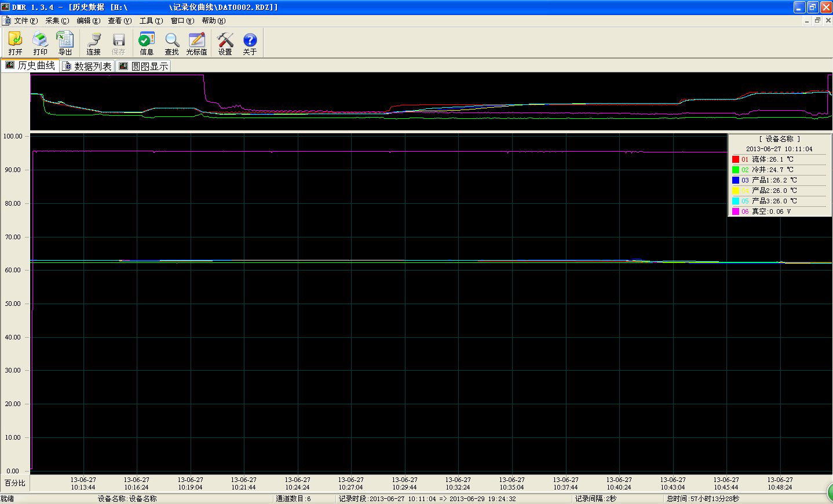Viewport: 833px width, 504px height.
Task: Restore the inner document window
Action: coord(817,20)
